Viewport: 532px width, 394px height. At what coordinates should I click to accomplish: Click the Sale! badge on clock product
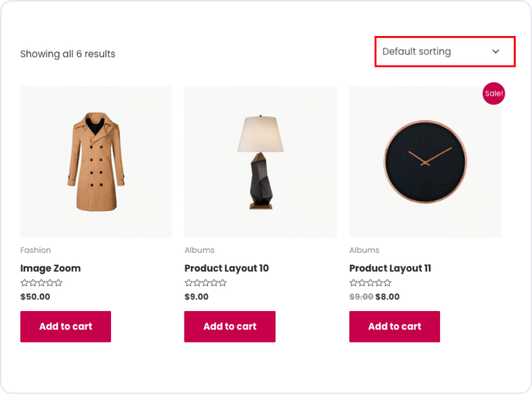pos(494,93)
